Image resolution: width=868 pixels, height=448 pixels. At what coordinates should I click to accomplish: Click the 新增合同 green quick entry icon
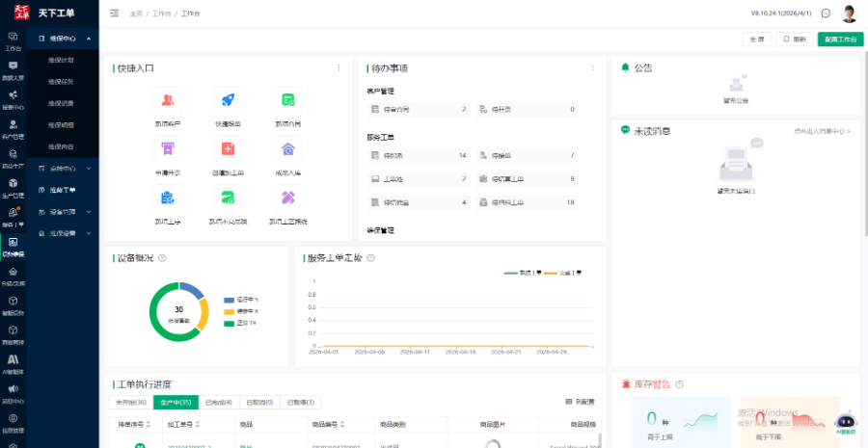(x=287, y=100)
